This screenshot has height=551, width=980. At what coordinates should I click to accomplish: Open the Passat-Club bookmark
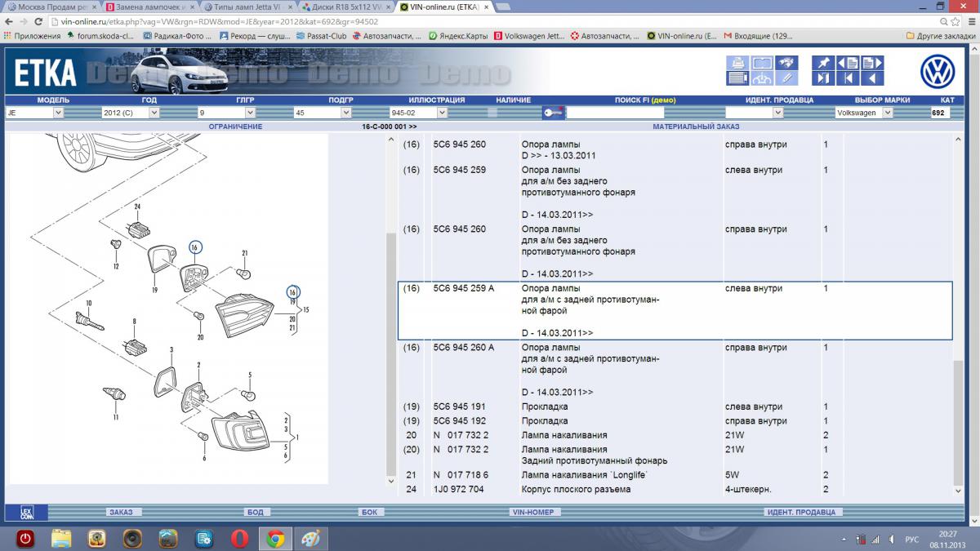click(x=322, y=36)
